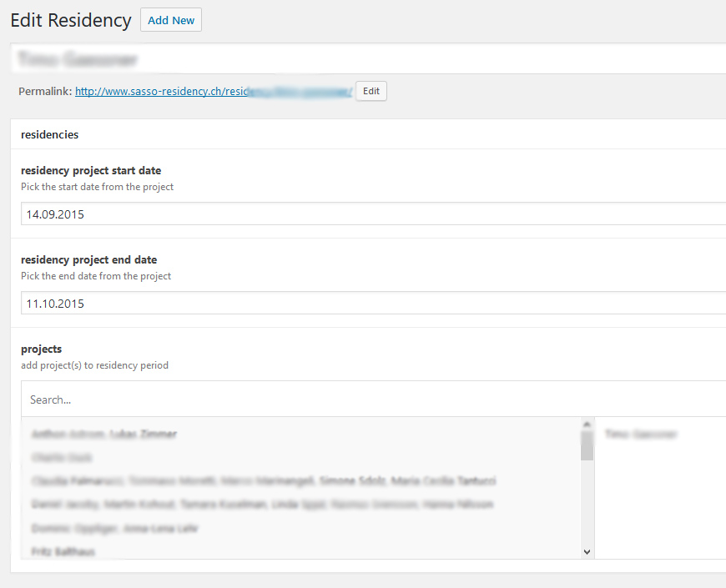Screen dimensions: 726x588
Task: Add the Daniel Jacoby group project
Action: click(262, 505)
